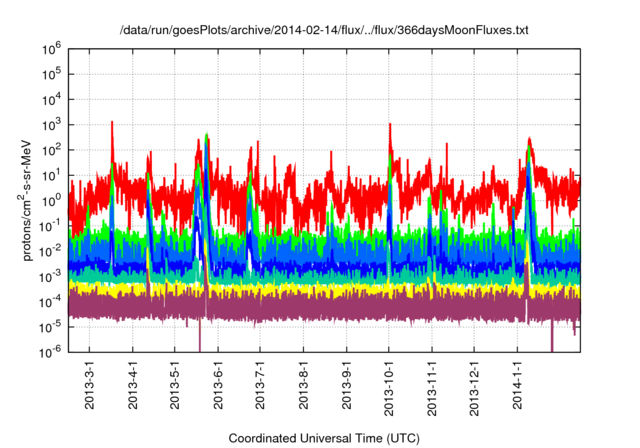640x448 pixels.
Task: Click the file path title above the plot
Action: [x=324, y=31]
